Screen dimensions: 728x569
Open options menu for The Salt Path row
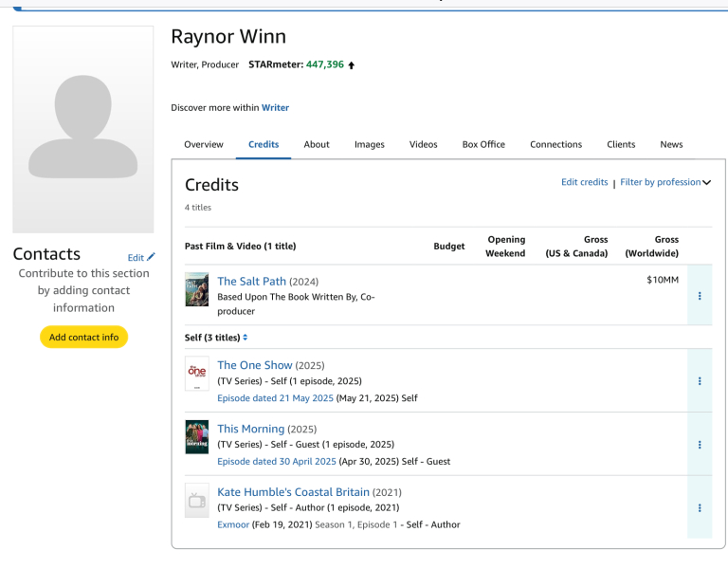[x=700, y=296]
